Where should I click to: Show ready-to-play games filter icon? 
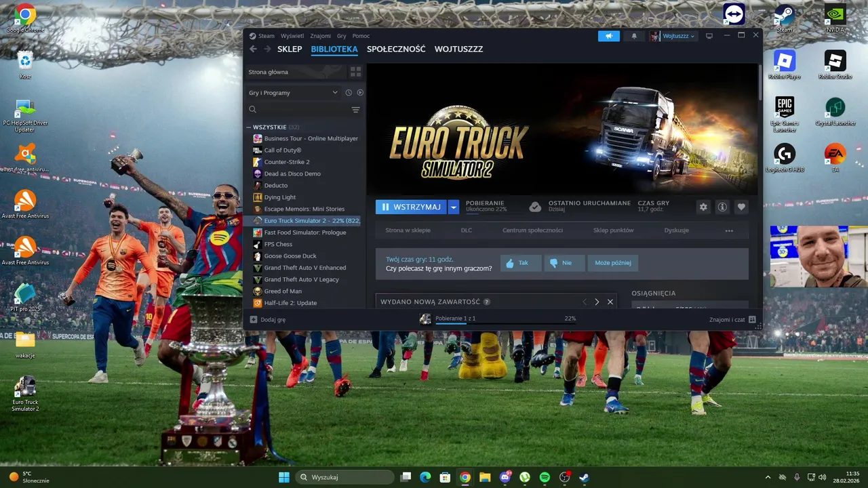pos(360,93)
